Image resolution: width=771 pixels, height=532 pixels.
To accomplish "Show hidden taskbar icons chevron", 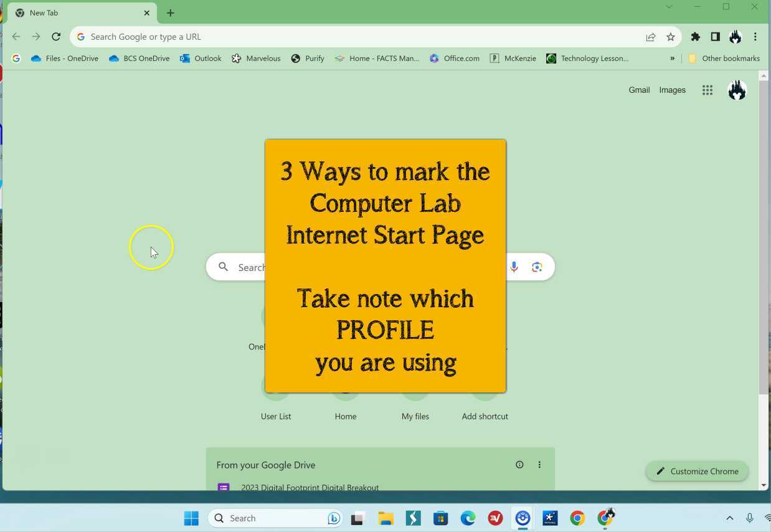I will (x=729, y=518).
